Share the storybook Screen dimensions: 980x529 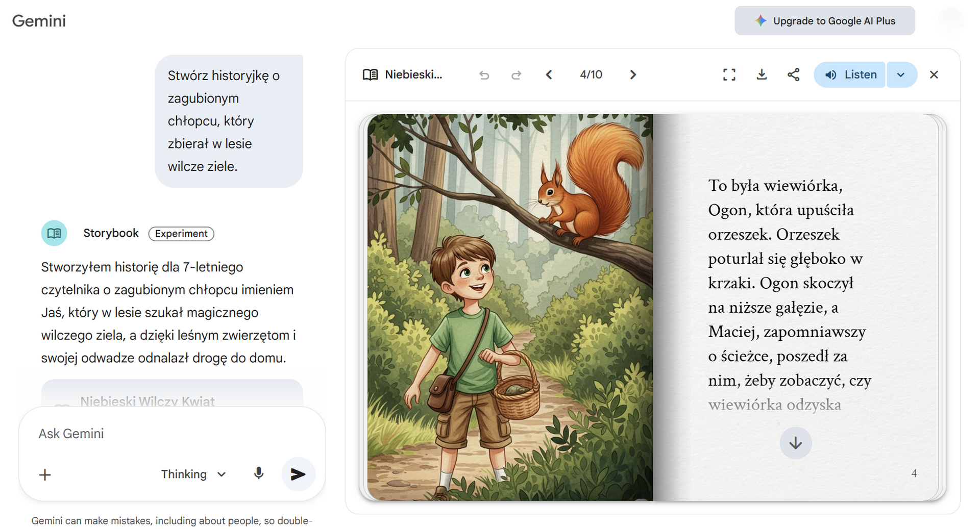tap(793, 75)
